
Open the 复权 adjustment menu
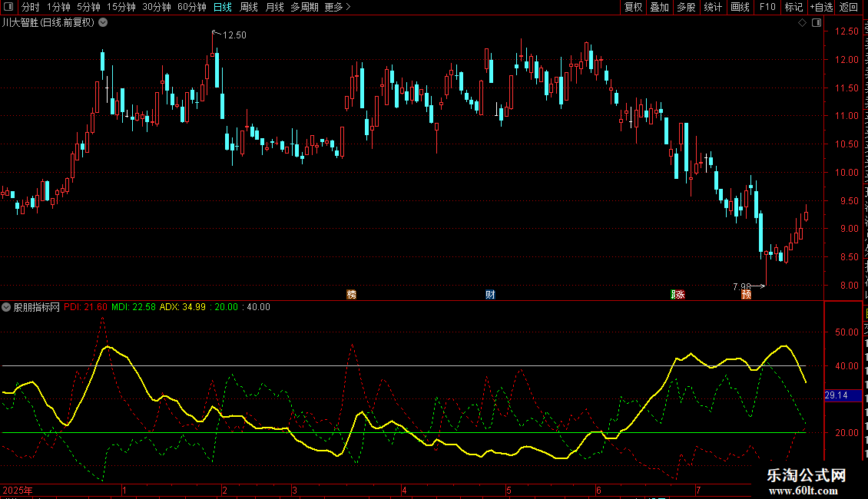coord(633,7)
